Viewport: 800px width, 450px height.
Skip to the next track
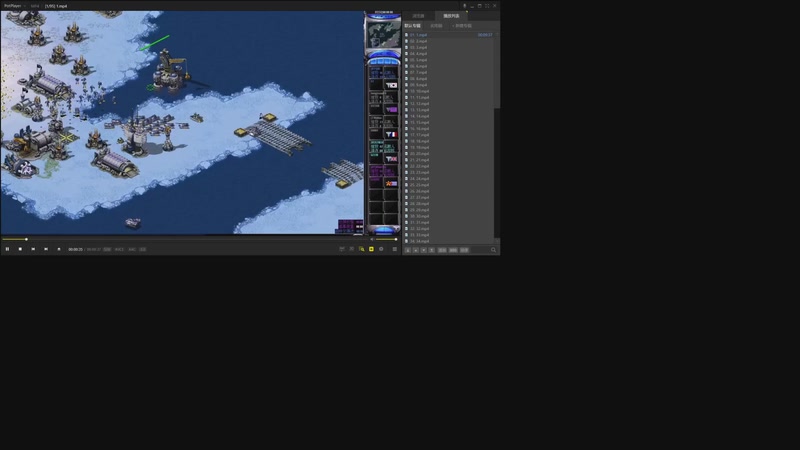[46, 249]
